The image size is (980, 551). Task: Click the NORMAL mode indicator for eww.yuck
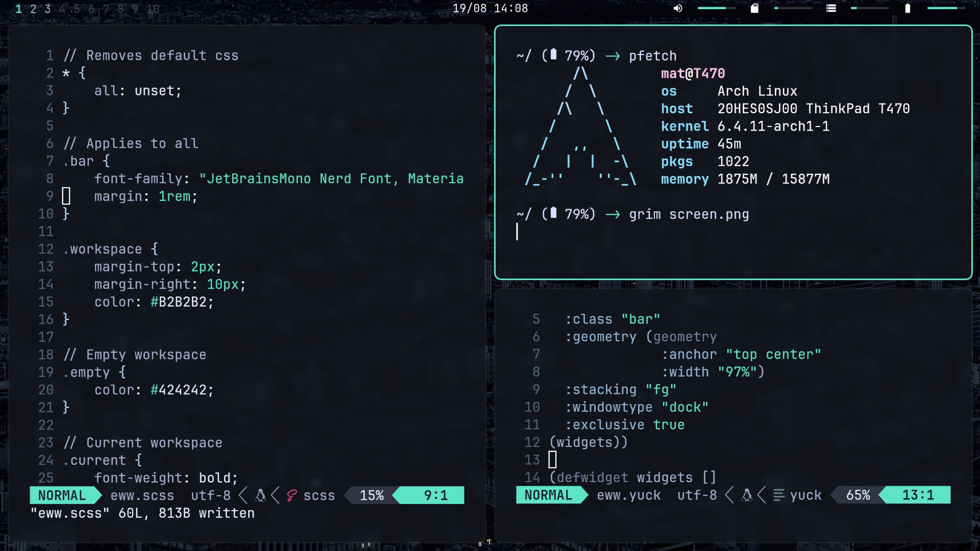point(548,495)
